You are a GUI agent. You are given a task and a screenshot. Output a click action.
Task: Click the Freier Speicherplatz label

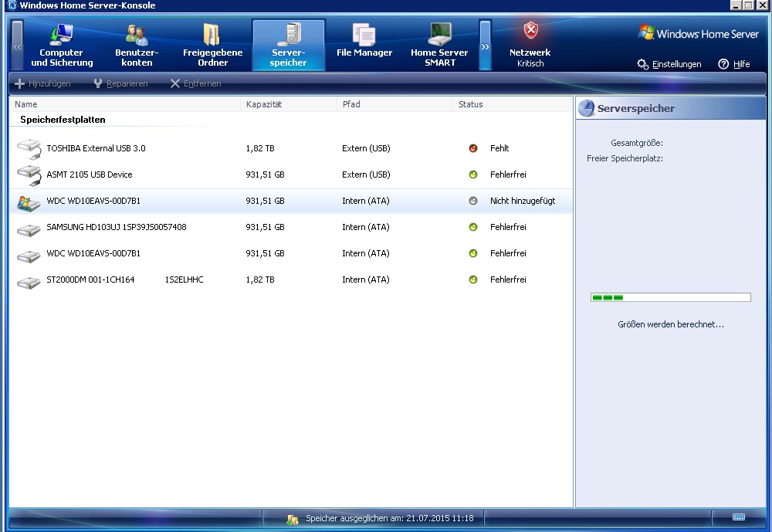click(x=625, y=158)
